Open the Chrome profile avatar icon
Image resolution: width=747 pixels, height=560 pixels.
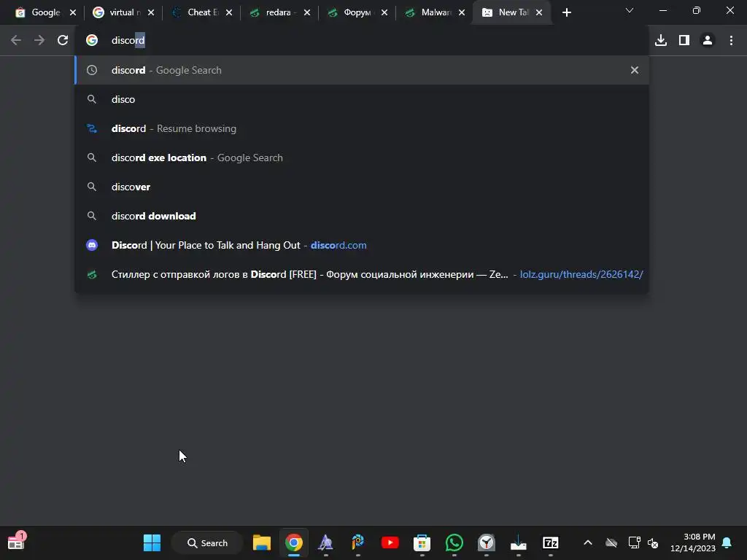click(x=708, y=41)
